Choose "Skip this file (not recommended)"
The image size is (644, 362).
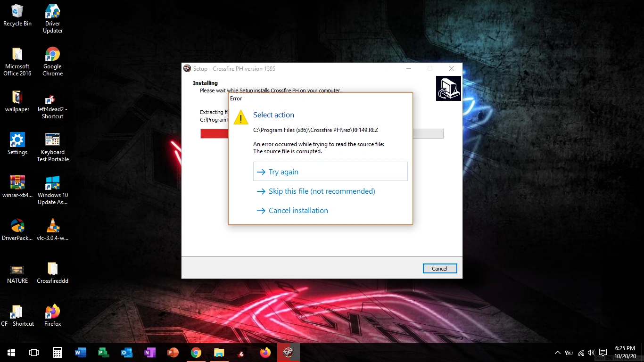[x=322, y=191]
